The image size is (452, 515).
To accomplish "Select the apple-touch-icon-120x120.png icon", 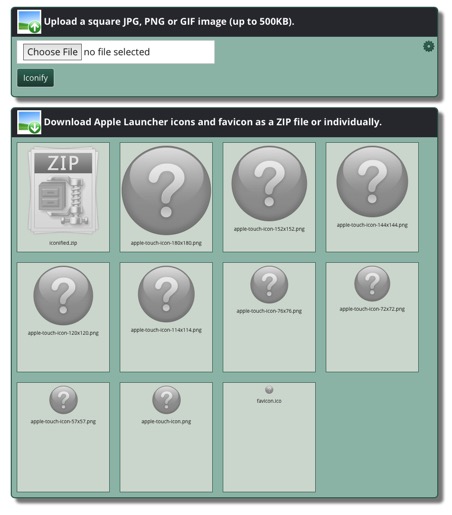I will [x=63, y=295].
